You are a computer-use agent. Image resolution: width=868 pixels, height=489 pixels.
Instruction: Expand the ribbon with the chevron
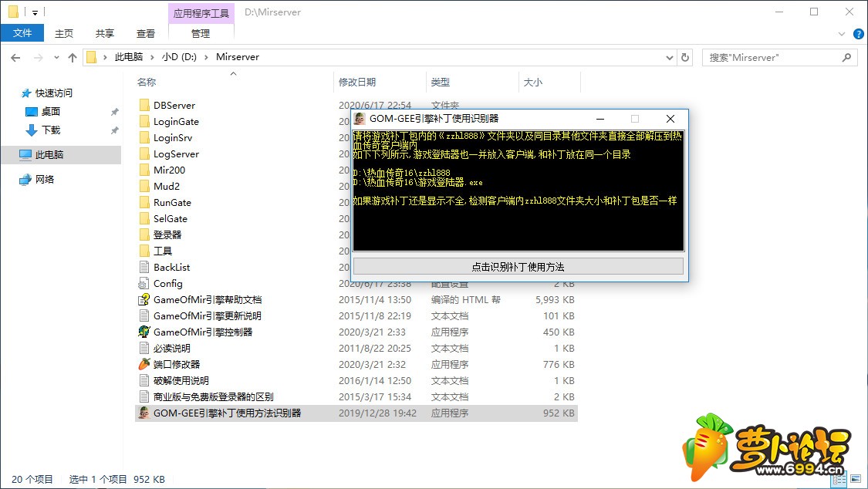(842, 34)
